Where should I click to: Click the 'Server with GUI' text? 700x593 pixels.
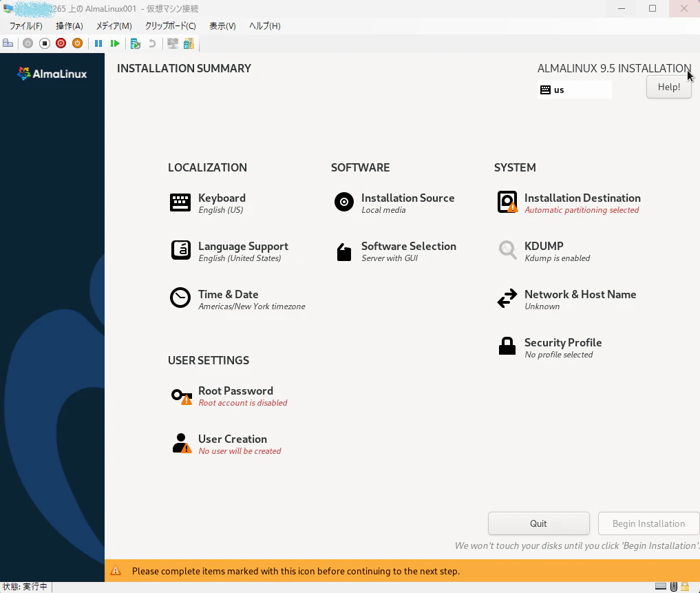click(x=390, y=258)
